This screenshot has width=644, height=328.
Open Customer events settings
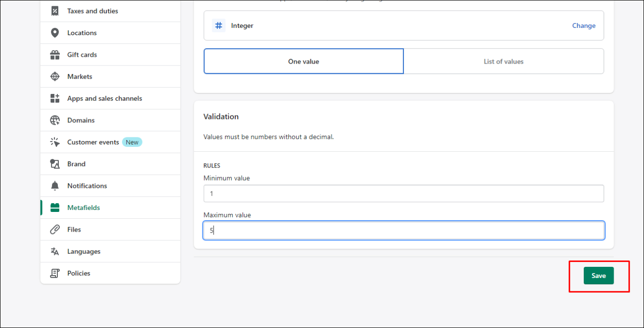click(x=110, y=142)
